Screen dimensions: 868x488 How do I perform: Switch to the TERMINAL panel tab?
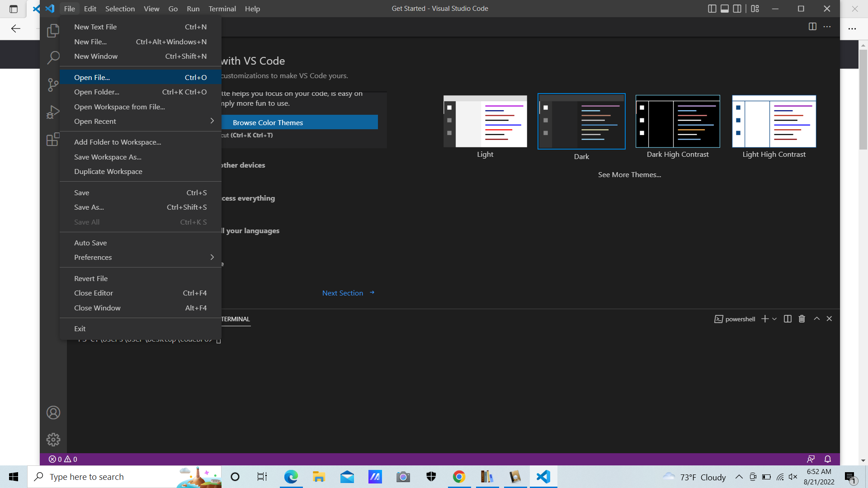pyautogui.click(x=236, y=319)
